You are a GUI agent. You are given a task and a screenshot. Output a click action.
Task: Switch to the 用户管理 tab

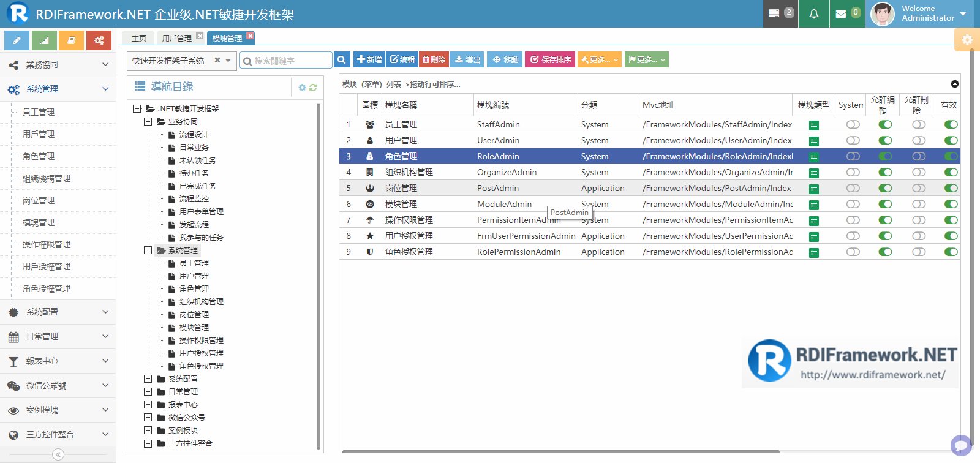[177, 38]
